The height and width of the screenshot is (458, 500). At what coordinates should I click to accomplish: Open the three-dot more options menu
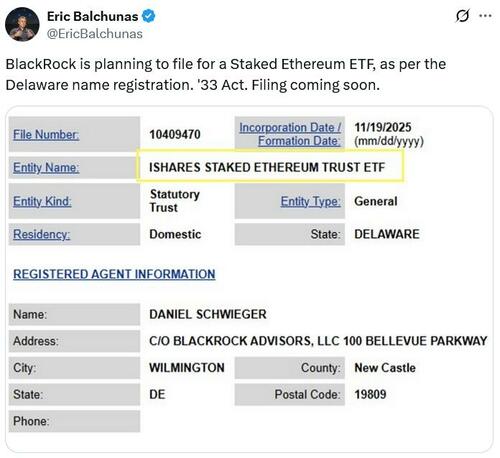click(485, 16)
